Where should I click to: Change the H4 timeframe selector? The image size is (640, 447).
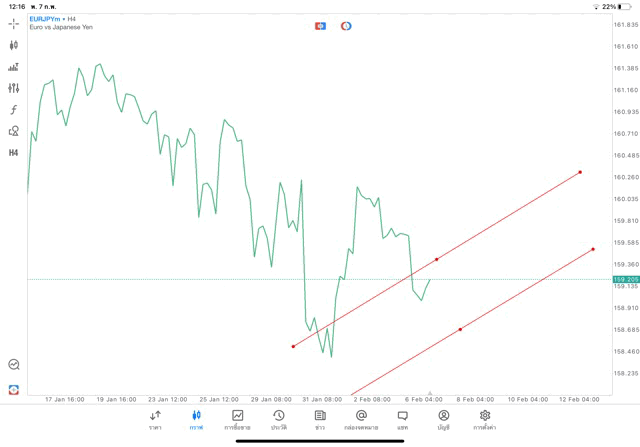point(14,153)
